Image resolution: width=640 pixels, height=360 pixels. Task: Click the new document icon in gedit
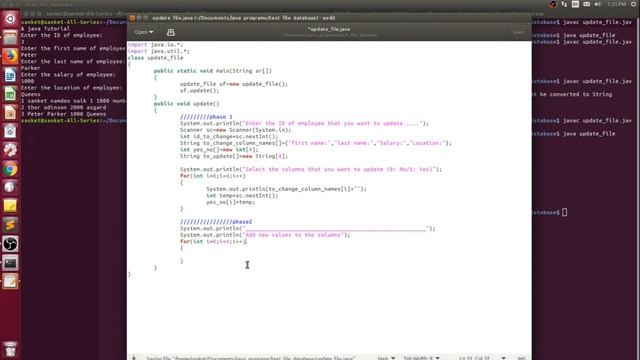[x=171, y=32]
